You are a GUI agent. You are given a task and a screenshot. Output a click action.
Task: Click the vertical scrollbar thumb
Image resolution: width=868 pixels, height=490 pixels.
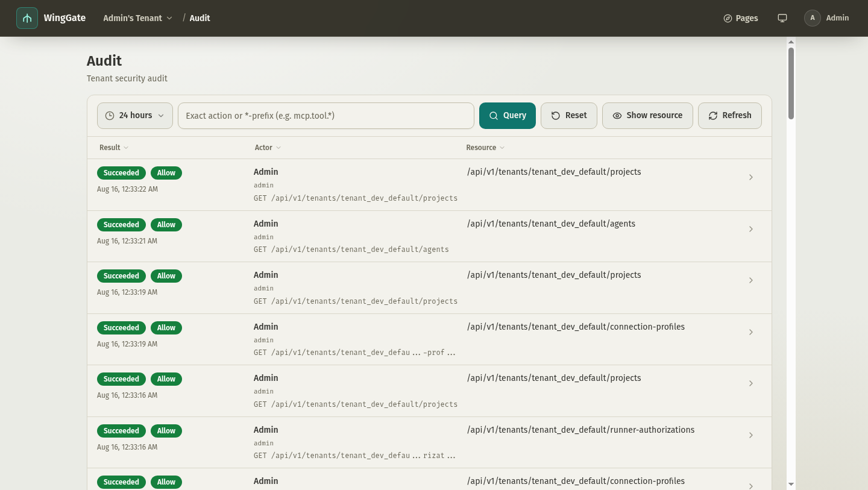(791, 83)
